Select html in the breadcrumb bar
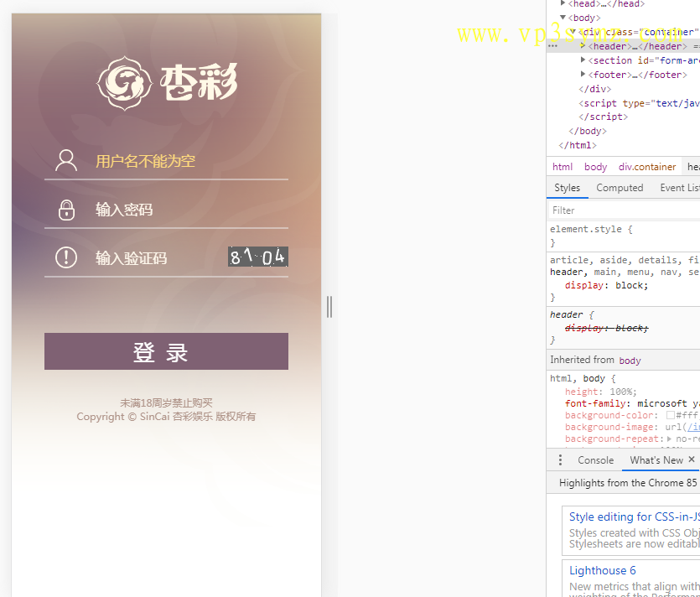Viewport: 700px width, 597px height. tap(563, 167)
